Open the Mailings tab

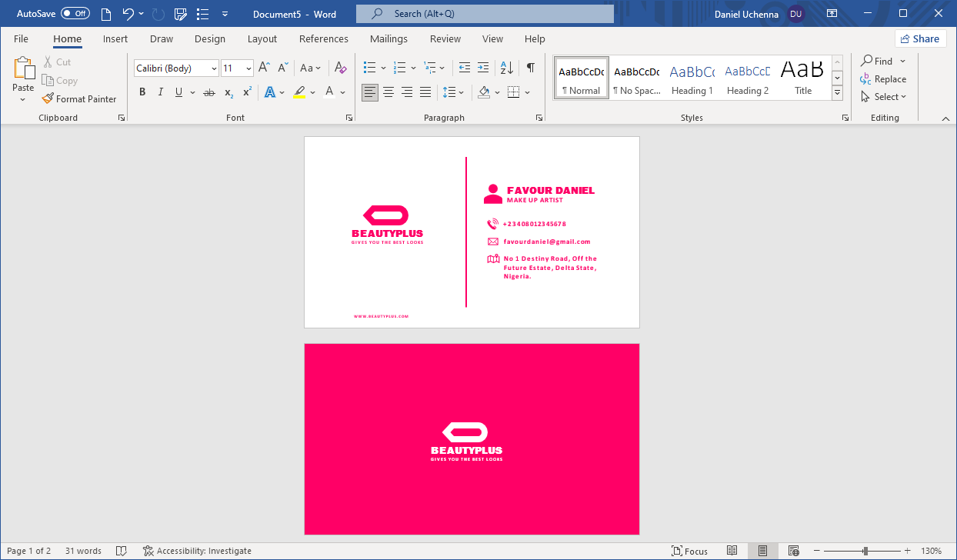pyautogui.click(x=388, y=38)
